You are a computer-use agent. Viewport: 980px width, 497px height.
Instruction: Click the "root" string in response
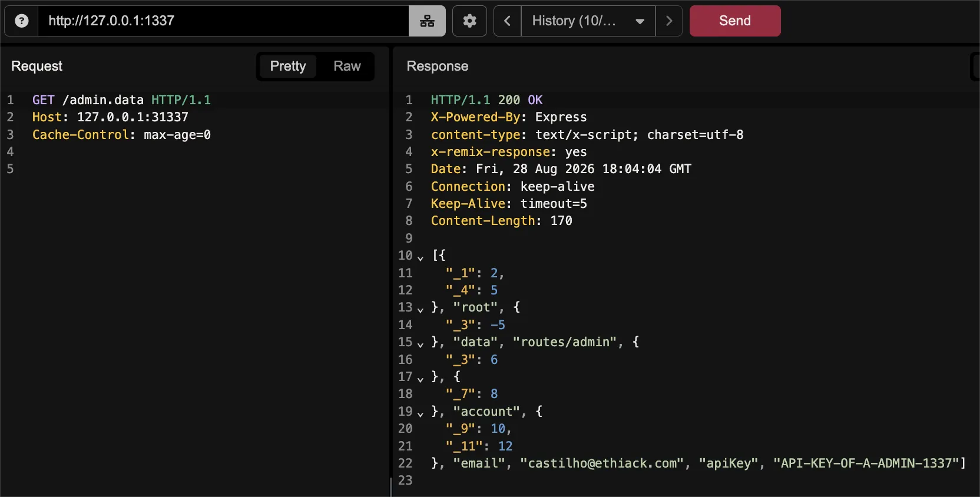coord(475,307)
